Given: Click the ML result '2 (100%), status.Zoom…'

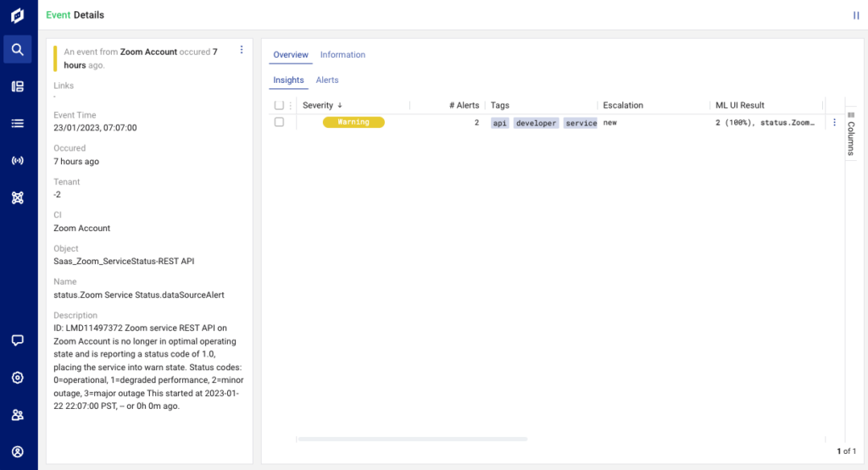Looking at the screenshot, I should click(x=765, y=123).
